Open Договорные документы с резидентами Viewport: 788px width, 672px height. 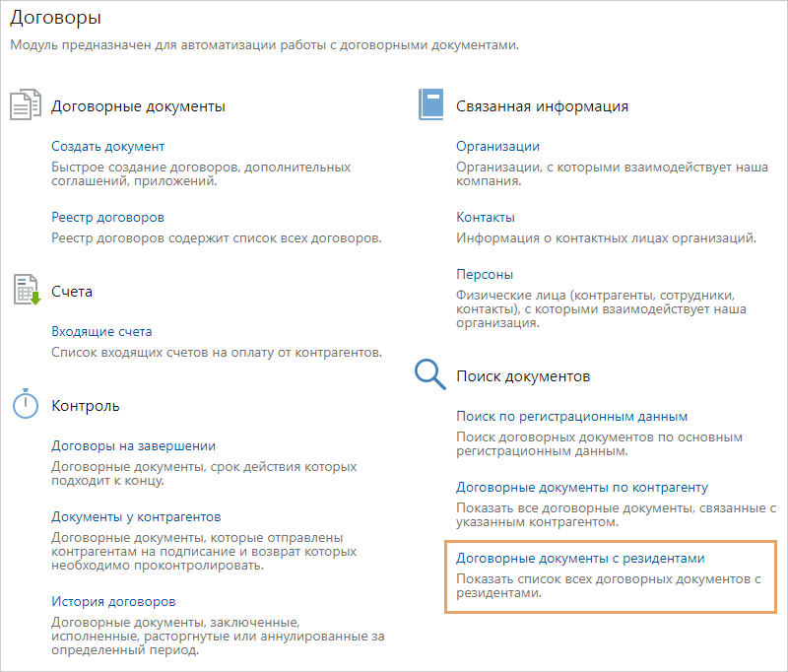point(580,558)
